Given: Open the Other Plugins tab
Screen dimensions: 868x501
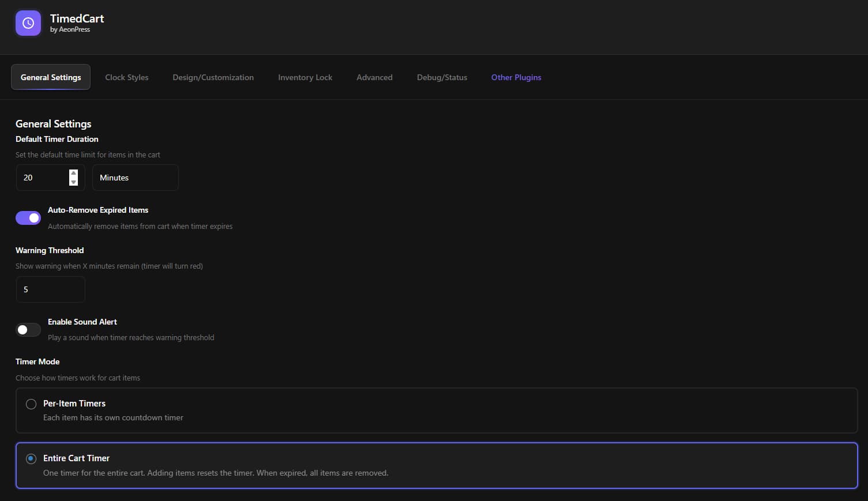Looking at the screenshot, I should coord(516,77).
